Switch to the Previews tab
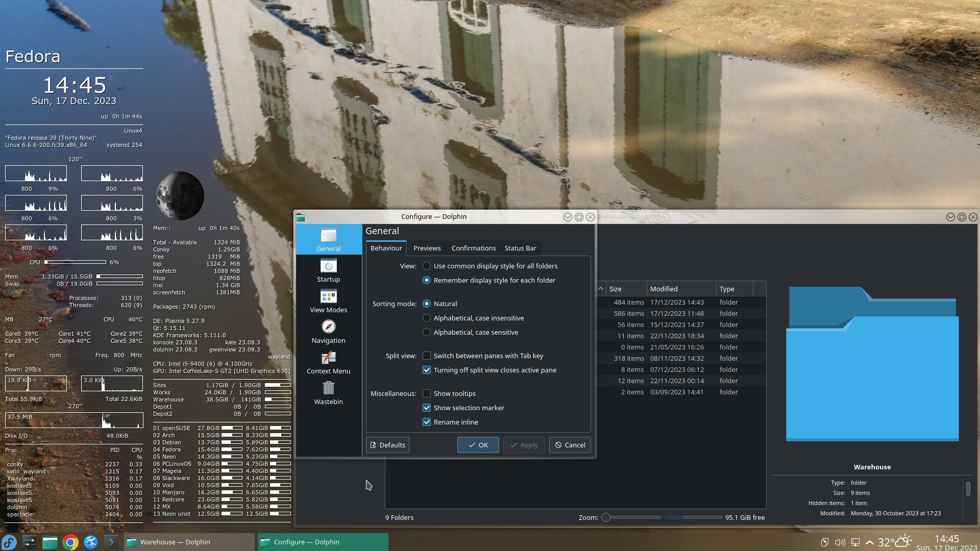The width and height of the screenshot is (980, 551). tap(427, 248)
